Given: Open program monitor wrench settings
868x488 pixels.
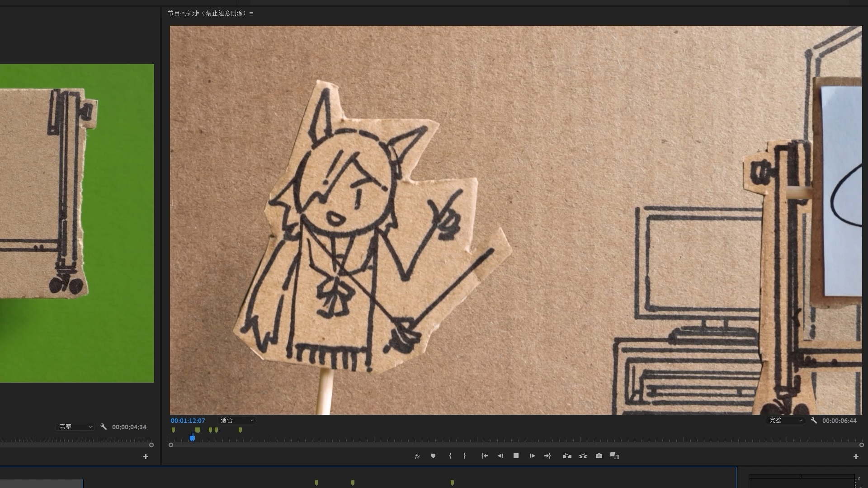Looking at the screenshot, I should click(814, 421).
